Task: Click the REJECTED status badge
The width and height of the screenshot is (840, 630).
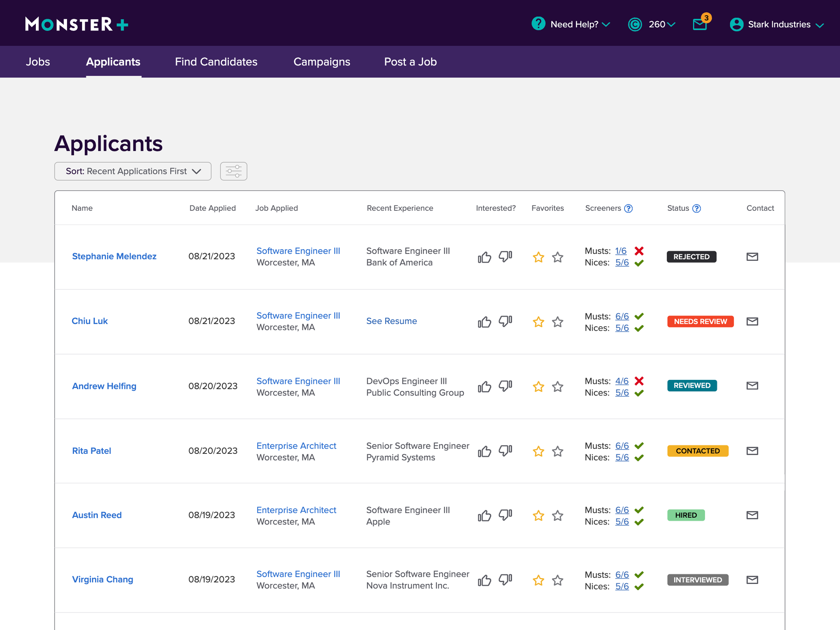Action: 691,256
